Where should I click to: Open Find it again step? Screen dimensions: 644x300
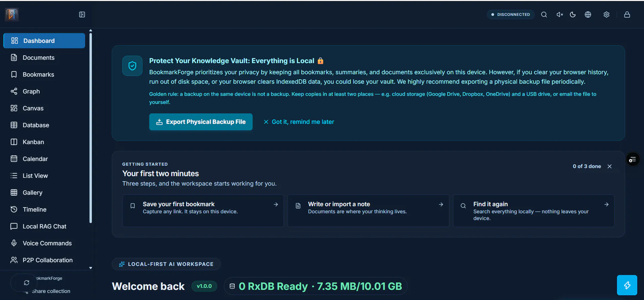pos(534,211)
